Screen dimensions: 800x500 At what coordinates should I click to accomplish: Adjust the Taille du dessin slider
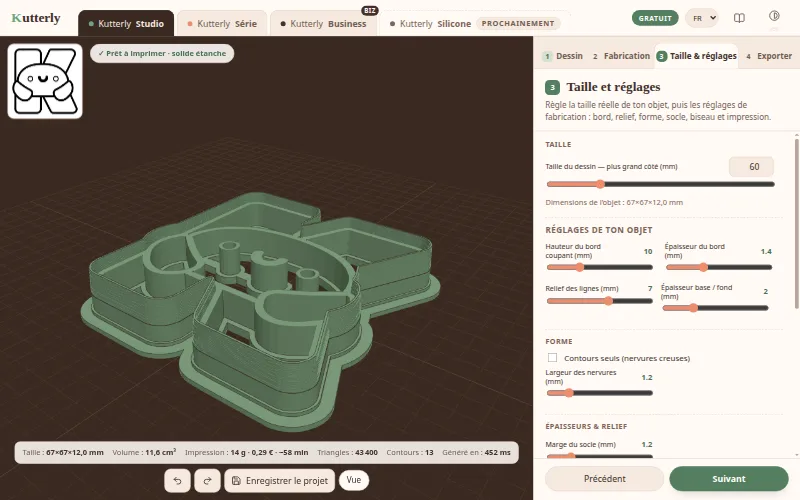(660, 184)
